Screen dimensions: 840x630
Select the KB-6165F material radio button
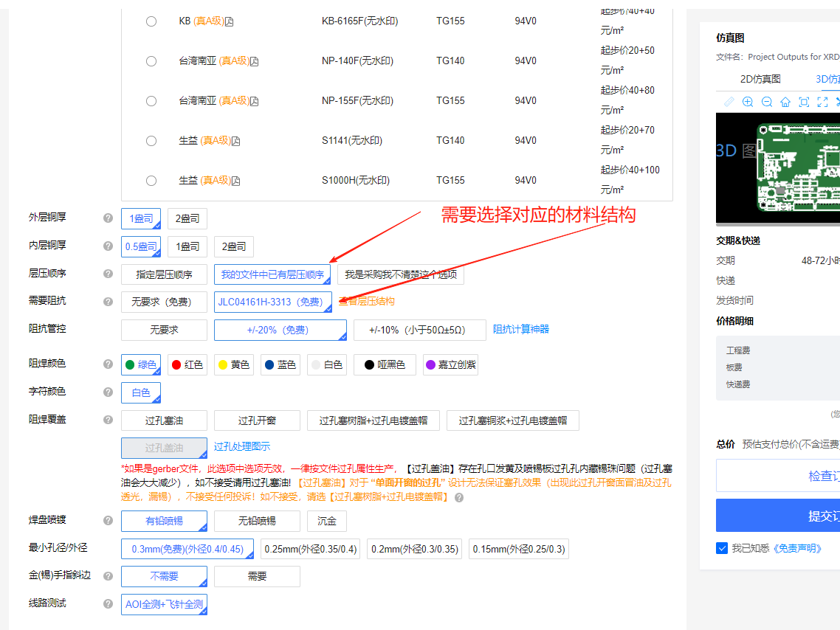[151, 21]
